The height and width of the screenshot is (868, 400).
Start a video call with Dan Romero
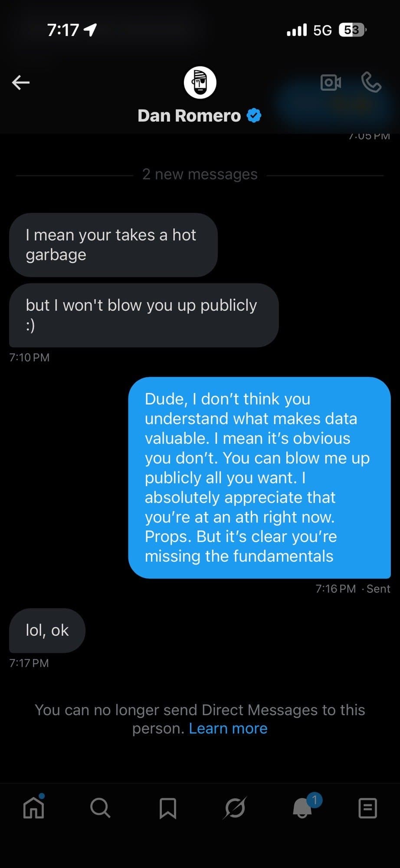click(x=331, y=82)
